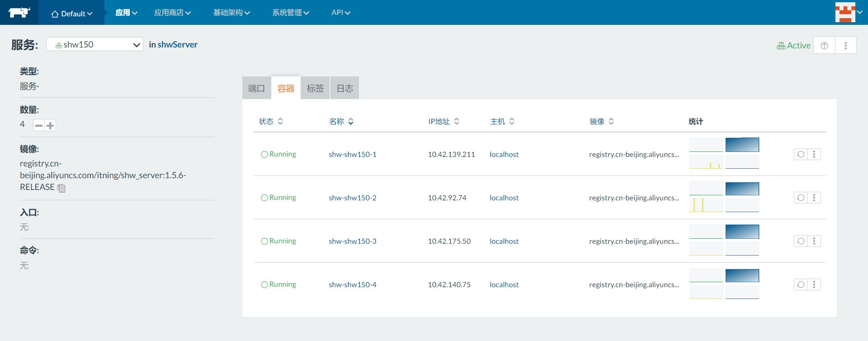
Task: Open container shw-shw150-2
Action: click(353, 198)
